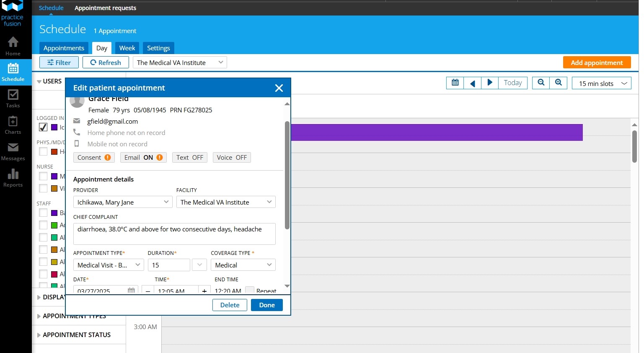Open the calendar date picker icon
The height and width of the screenshot is (353, 644).
[455, 83]
